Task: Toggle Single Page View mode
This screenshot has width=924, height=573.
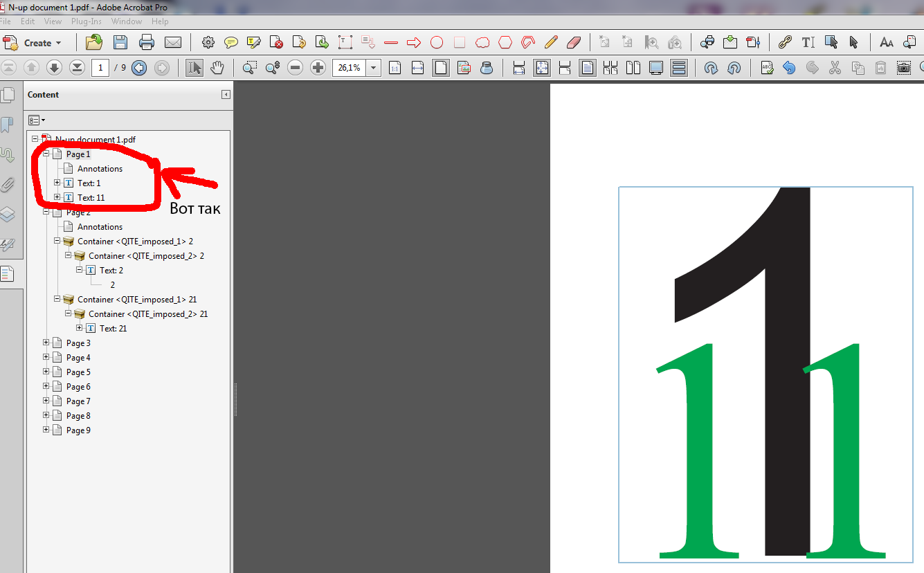Action: point(588,68)
